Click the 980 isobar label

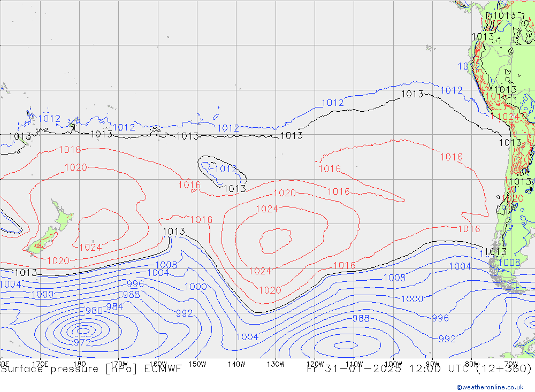click(94, 311)
